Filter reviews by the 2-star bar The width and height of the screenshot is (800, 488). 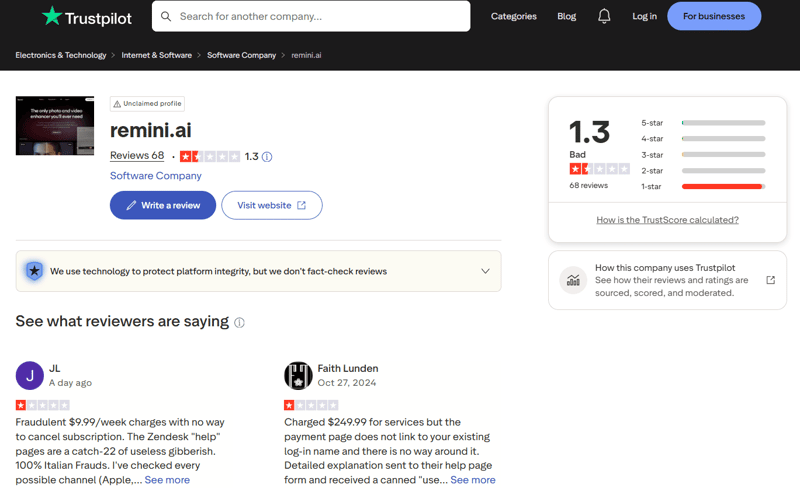(723, 170)
